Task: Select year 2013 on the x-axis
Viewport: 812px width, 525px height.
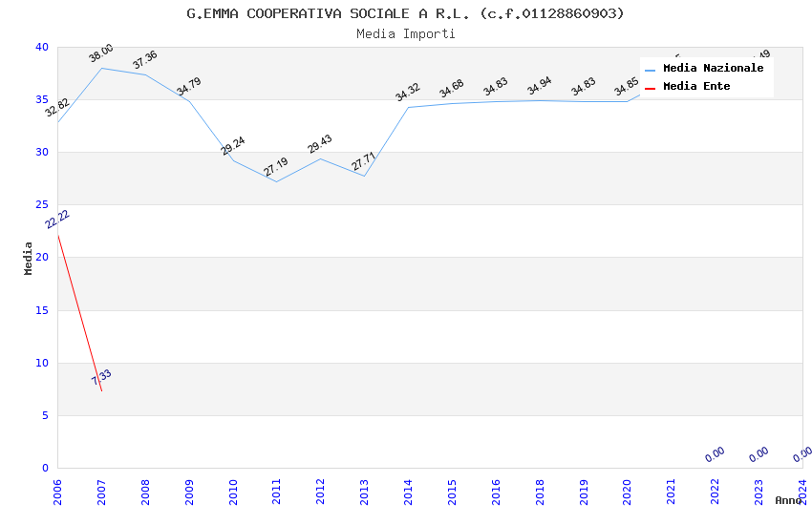Action: click(365, 492)
